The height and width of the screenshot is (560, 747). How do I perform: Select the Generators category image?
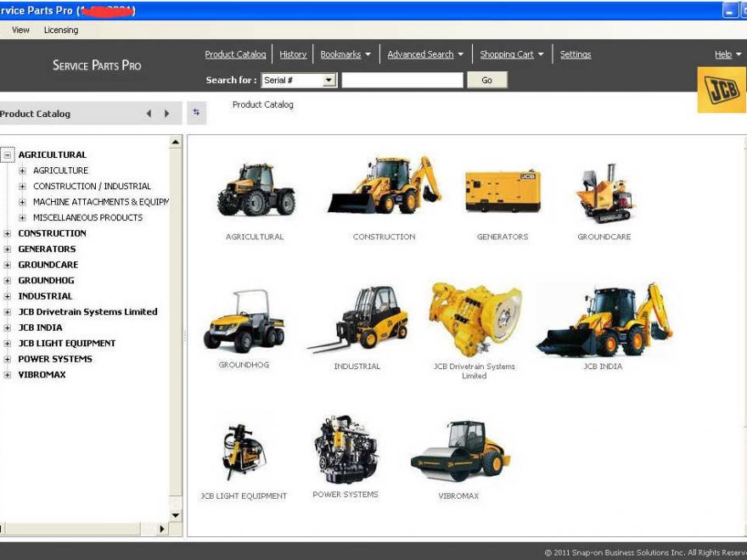click(x=503, y=191)
